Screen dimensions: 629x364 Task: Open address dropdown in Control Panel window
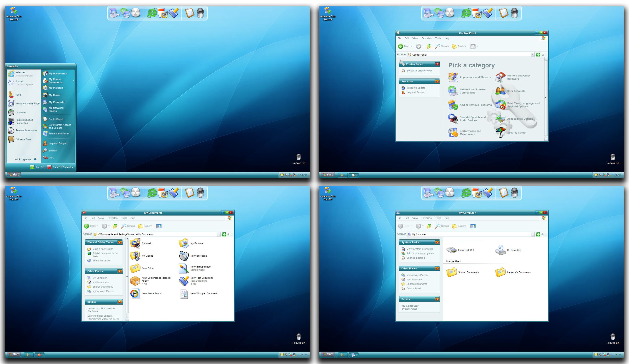533,54
